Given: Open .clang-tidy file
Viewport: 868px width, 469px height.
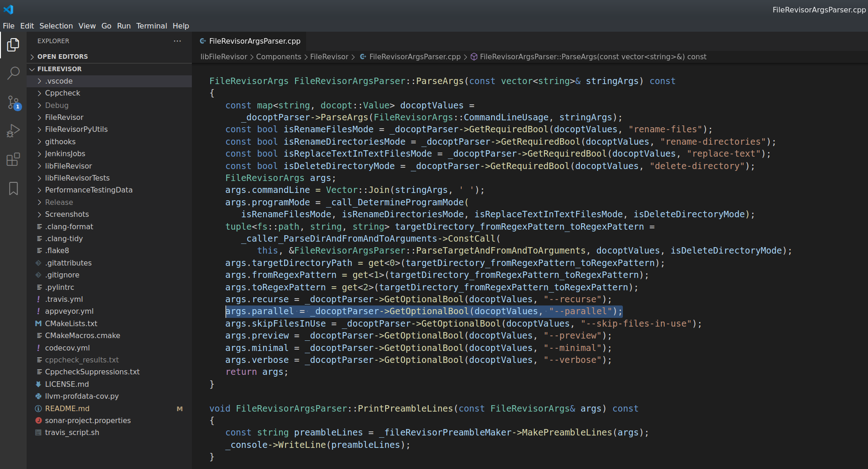Looking at the screenshot, I should coord(109,238).
